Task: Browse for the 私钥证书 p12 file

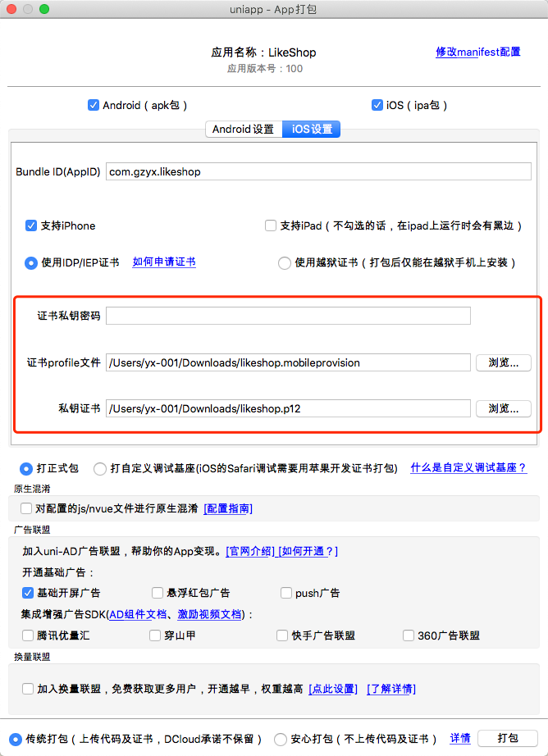Action: click(503, 408)
